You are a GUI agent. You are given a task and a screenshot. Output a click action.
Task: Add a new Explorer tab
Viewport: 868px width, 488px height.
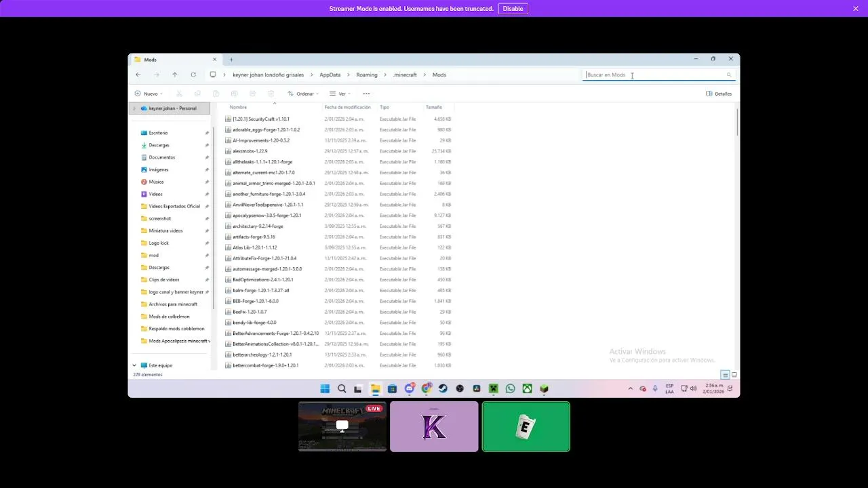click(231, 60)
